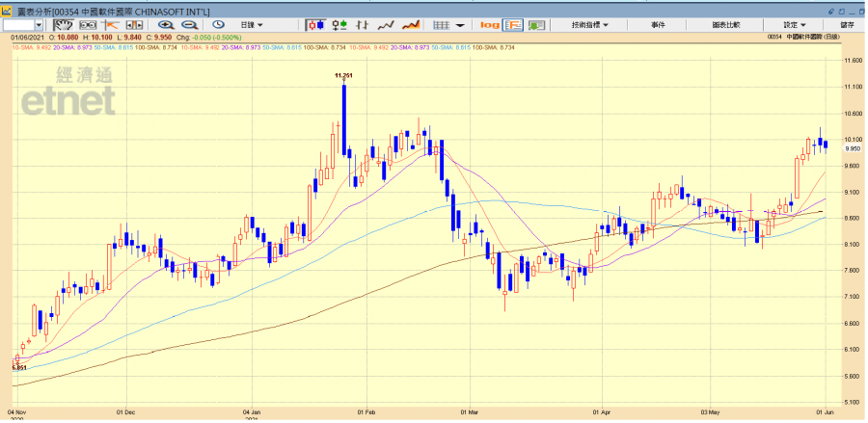Toggle the legend display icon
Image resolution: width=868 pixels, height=423 pixels.
coord(512,24)
